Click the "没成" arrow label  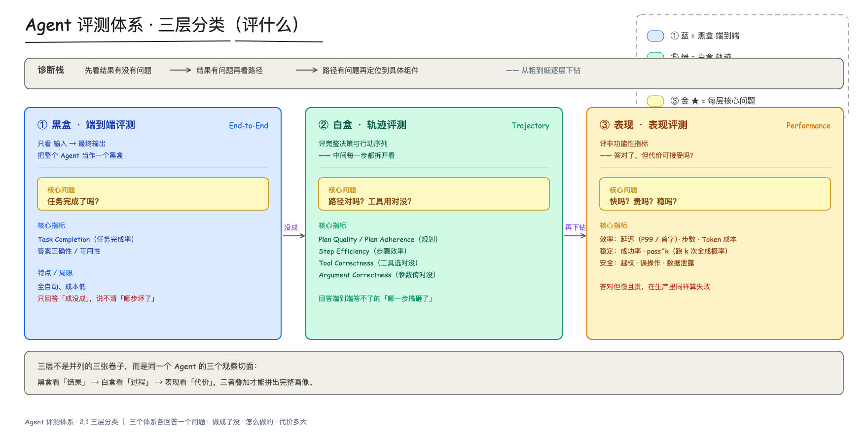tap(291, 227)
